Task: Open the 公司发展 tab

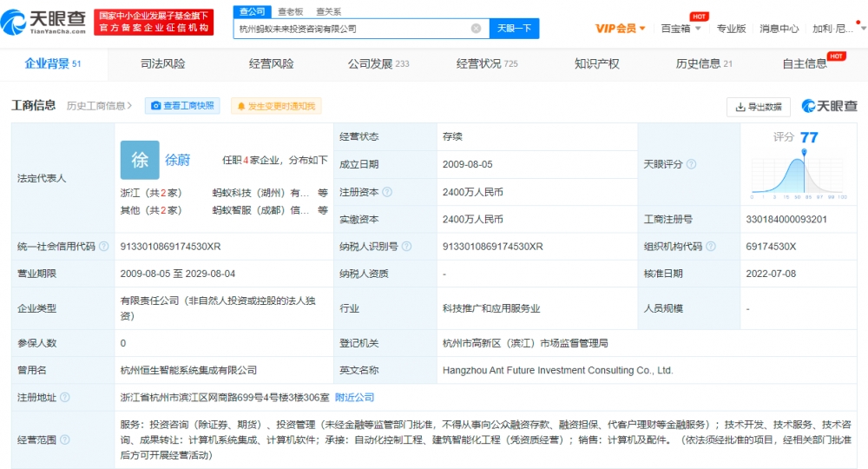Action: pos(378,63)
